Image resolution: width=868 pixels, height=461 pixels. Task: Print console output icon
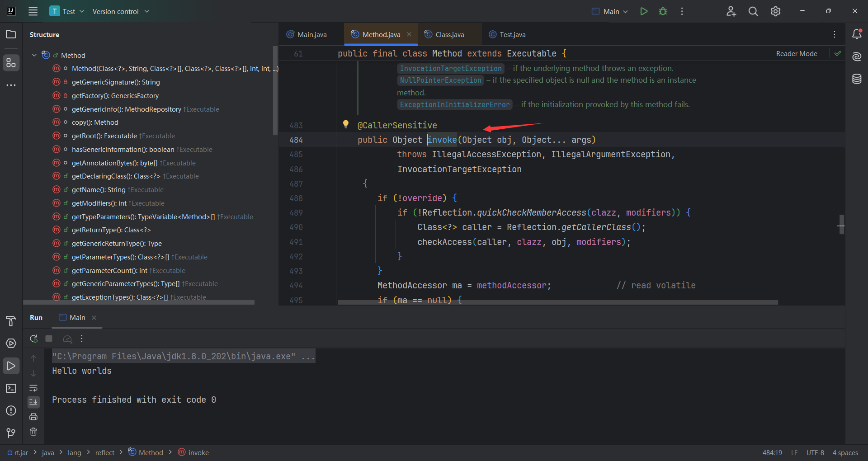click(x=33, y=417)
